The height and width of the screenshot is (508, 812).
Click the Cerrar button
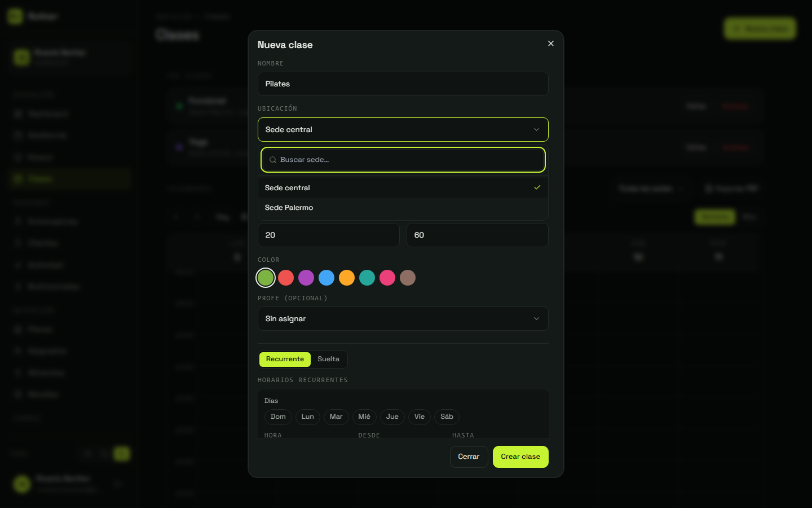(x=469, y=457)
